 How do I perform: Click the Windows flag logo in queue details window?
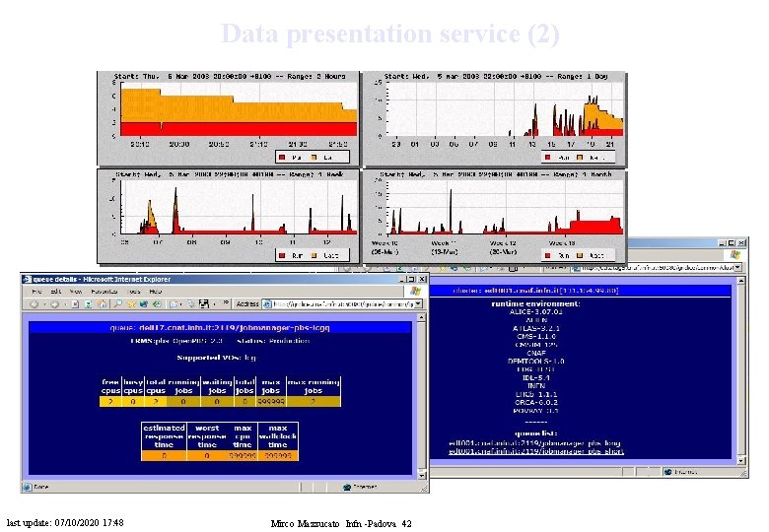click(x=415, y=291)
